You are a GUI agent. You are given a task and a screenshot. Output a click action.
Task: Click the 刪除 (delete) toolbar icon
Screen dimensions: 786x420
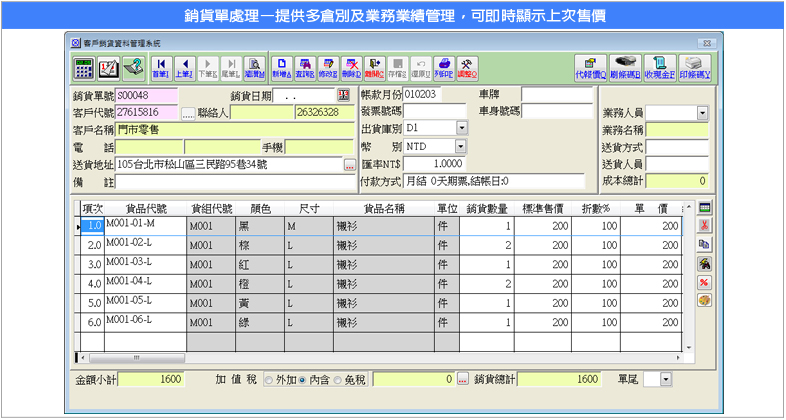point(351,67)
